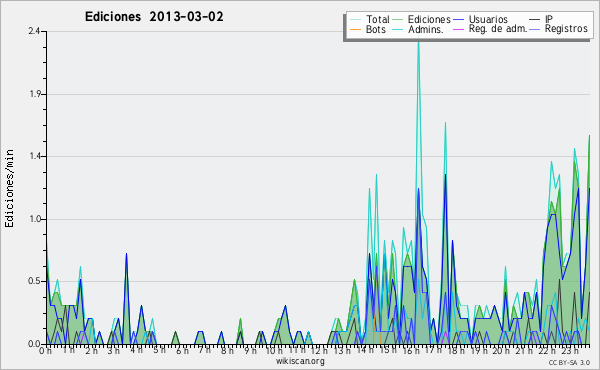The width and height of the screenshot is (600, 370).
Task: Click the Admins. legend cyan line
Action: pos(398,29)
